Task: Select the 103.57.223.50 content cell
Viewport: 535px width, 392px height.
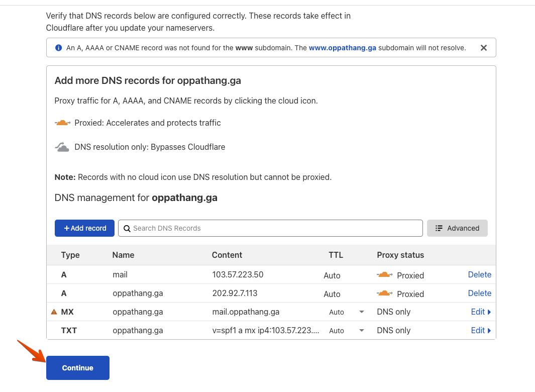Action: point(238,274)
